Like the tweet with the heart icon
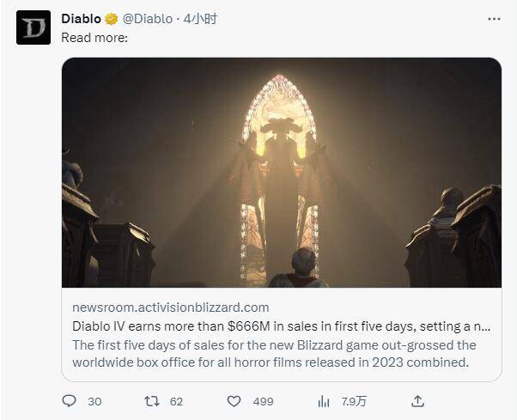Viewport: 517px width, 420px height. click(x=234, y=401)
